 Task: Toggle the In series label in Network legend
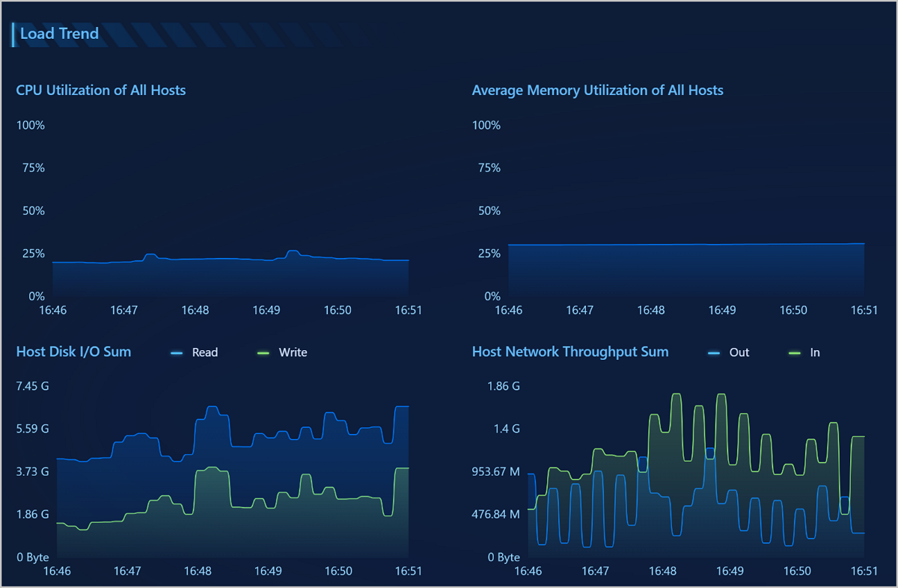(815, 352)
